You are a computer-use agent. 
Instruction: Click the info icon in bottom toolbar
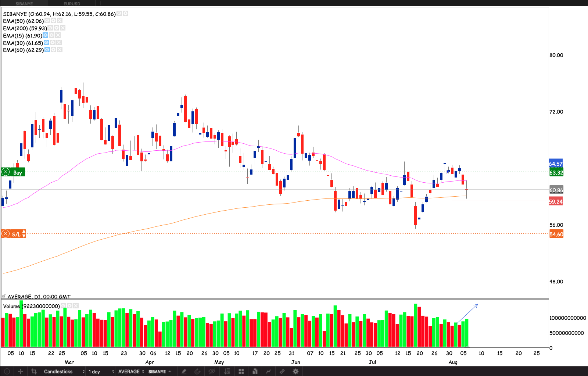7,372
